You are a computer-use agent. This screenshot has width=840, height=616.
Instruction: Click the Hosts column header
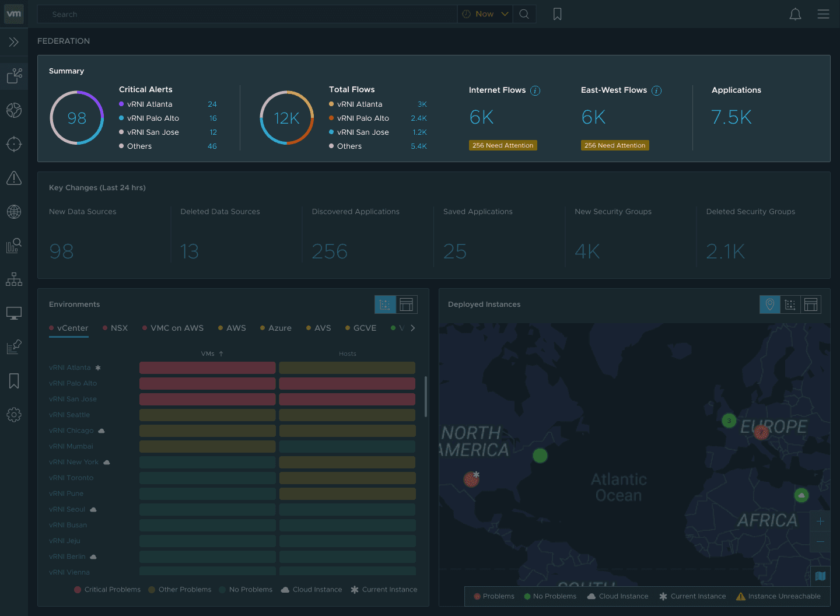(348, 354)
